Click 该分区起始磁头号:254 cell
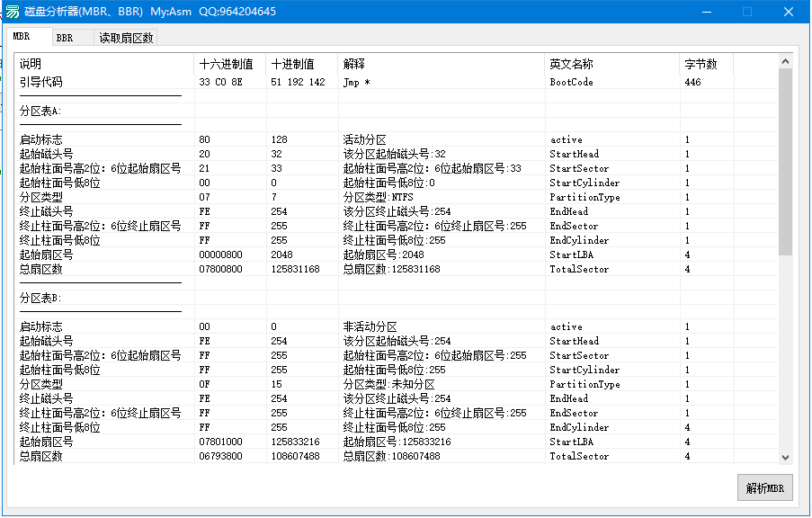This screenshot has width=812, height=518. tap(397, 341)
